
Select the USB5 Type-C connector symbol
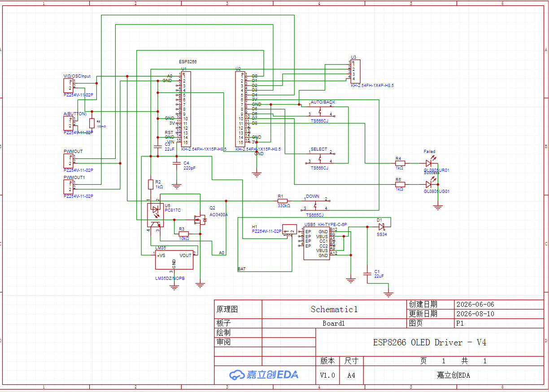(x=316, y=243)
